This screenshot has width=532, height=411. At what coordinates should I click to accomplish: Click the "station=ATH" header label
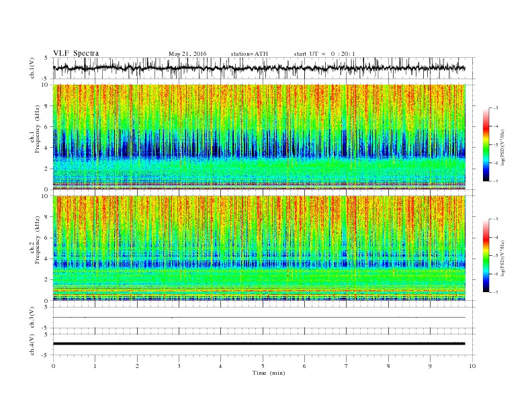249,54
